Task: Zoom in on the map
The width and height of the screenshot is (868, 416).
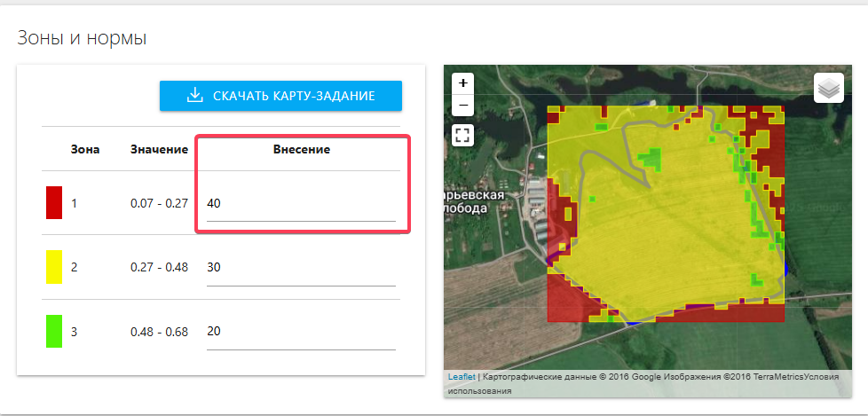Action: 462,82
